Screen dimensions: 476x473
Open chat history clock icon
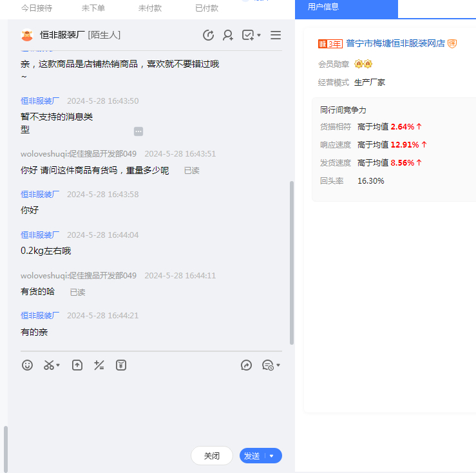[208, 35]
